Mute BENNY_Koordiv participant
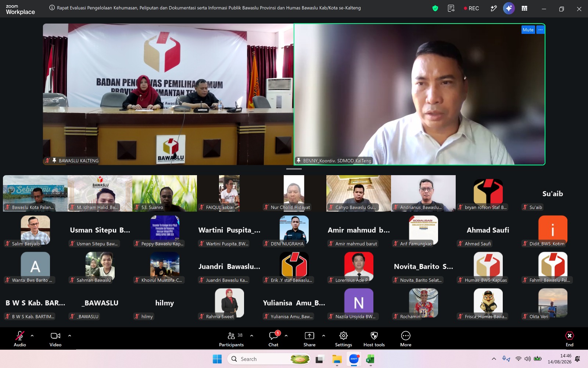 [528, 30]
